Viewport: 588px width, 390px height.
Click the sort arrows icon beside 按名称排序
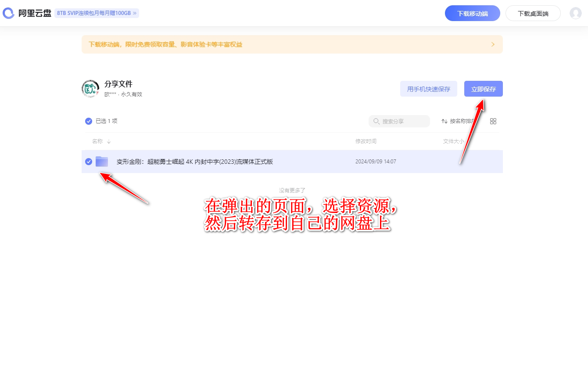pyautogui.click(x=445, y=121)
